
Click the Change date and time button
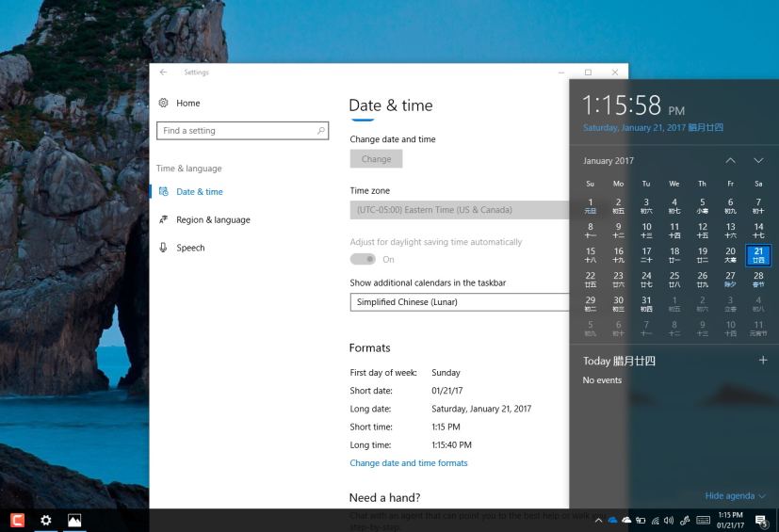coord(376,159)
